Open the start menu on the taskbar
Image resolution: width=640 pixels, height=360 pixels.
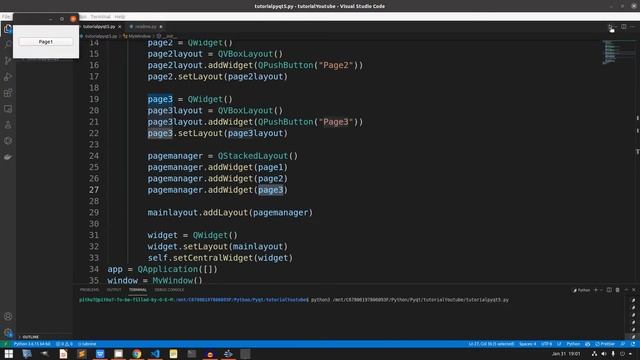pyautogui.click(x=8, y=354)
